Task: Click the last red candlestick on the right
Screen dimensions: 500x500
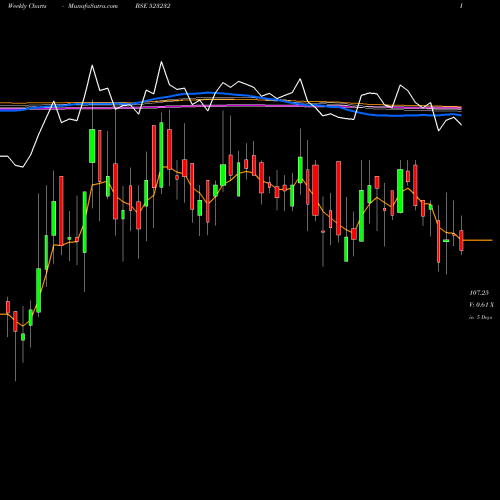Action: pos(461,240)
